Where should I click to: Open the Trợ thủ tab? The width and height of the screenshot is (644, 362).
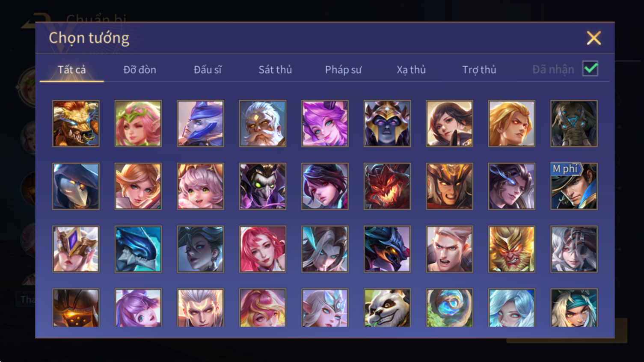(x=479, y=70)
